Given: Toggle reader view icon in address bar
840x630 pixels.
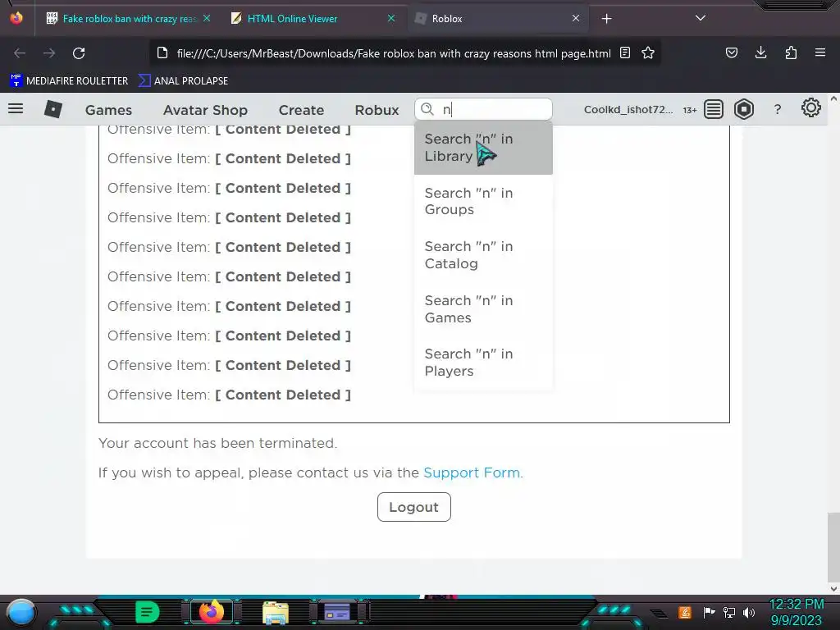Looking at the screenshot, I should point(624,53).
